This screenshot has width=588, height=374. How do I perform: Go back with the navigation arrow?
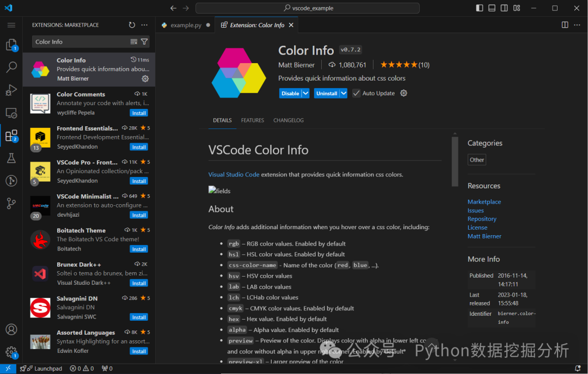[x=173, y=8]
